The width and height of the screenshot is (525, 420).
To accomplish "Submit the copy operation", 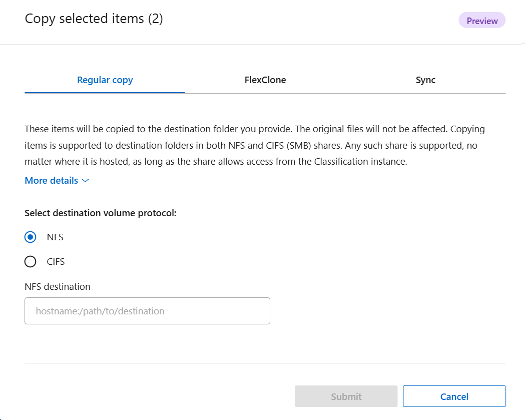I will tap(346, 396).
